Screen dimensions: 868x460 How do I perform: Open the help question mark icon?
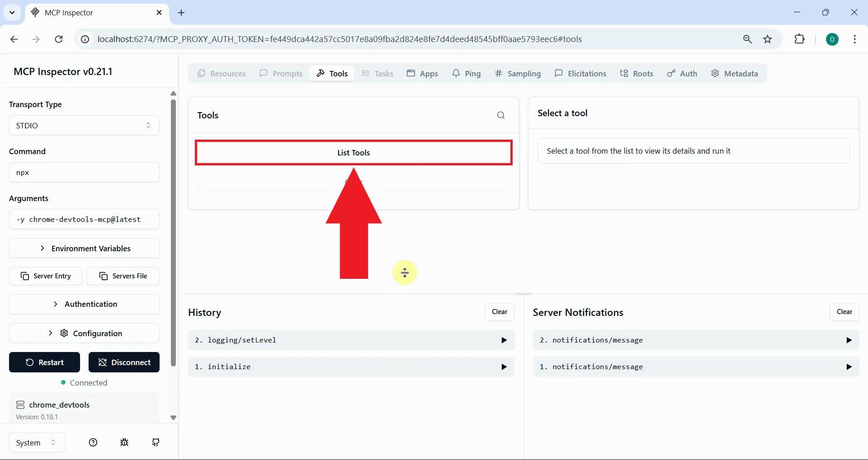[x=93, y=443]
